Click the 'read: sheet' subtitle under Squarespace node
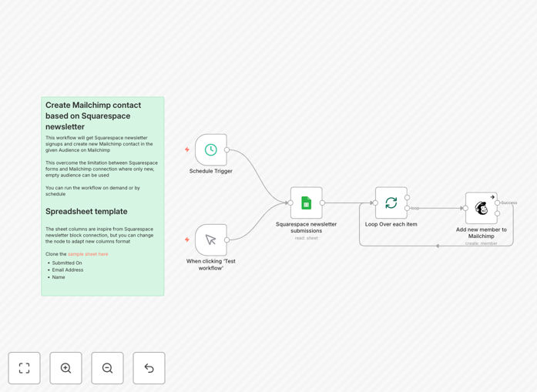Image resolution: width=537 pixels, height=392 pixels. pos(307,238)
